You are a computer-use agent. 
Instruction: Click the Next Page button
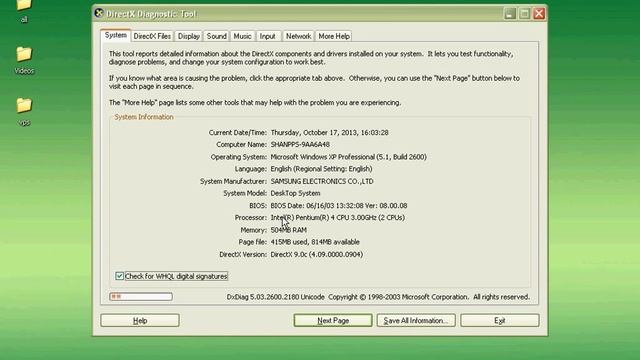click(333, 320)
